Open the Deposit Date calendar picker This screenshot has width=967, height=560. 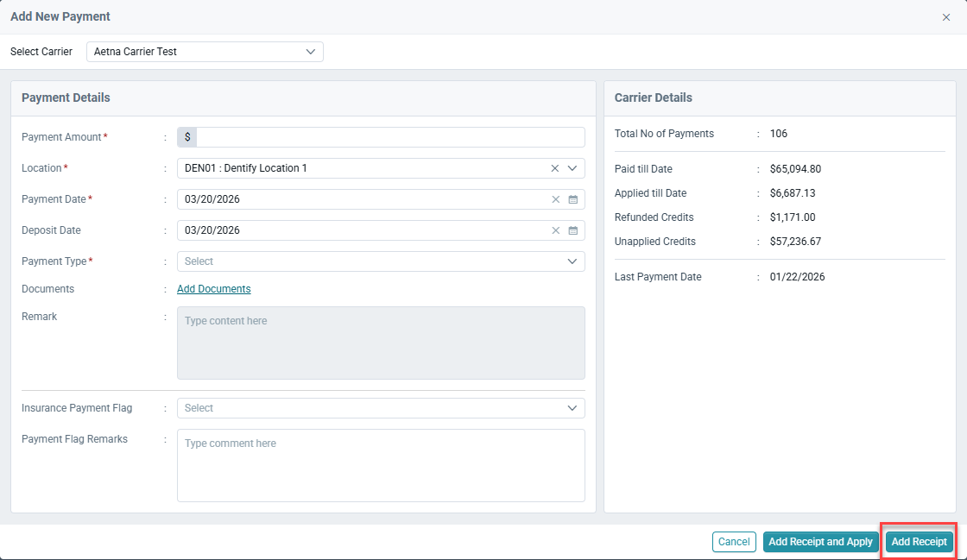point(573,230)
